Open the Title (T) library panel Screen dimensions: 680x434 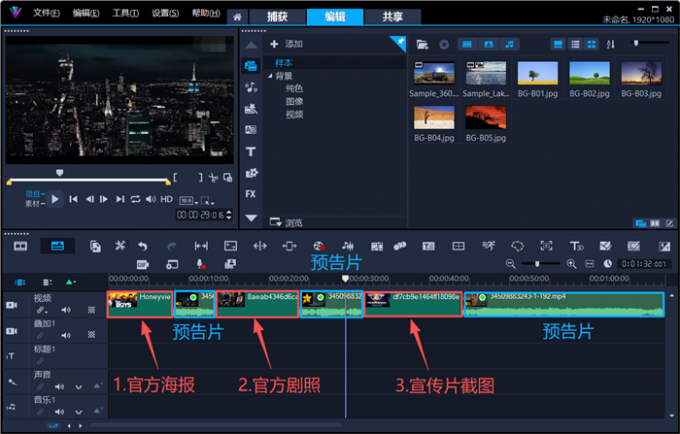click(x=251, y=152)
